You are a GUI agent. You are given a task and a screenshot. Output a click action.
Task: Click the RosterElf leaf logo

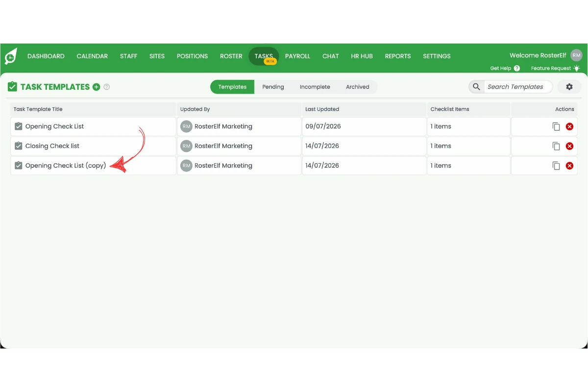(x=11, y=56)
